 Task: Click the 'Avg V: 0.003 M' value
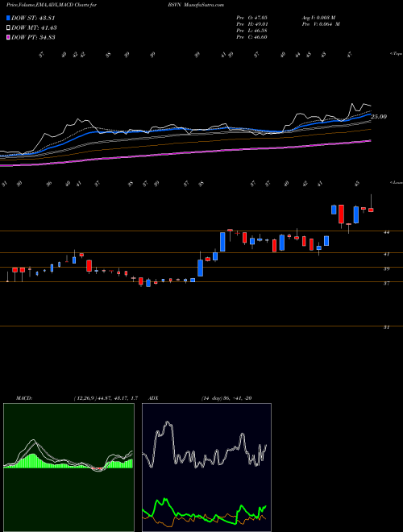tap(320, 18)
